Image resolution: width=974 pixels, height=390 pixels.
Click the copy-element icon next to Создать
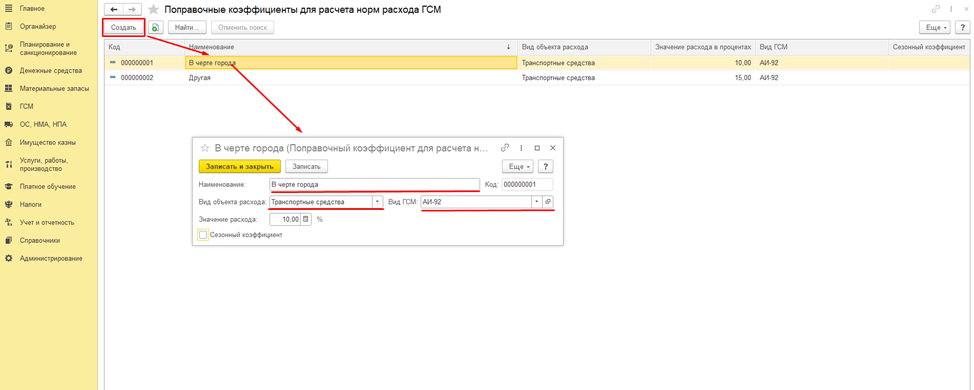click(156, 27)
